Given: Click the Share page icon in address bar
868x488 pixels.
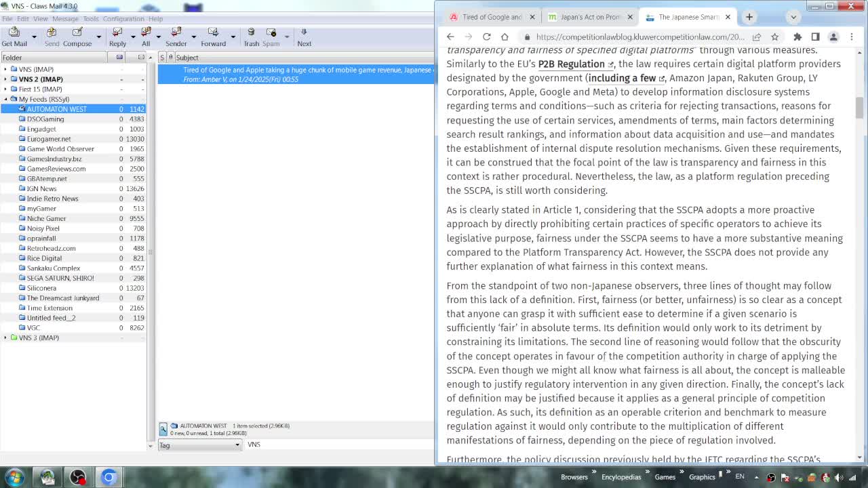Looking at the screenshot, I should [757, 37].
